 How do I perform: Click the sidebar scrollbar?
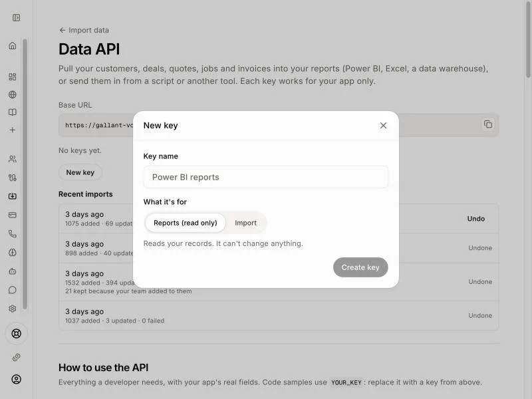click(25, 174)
